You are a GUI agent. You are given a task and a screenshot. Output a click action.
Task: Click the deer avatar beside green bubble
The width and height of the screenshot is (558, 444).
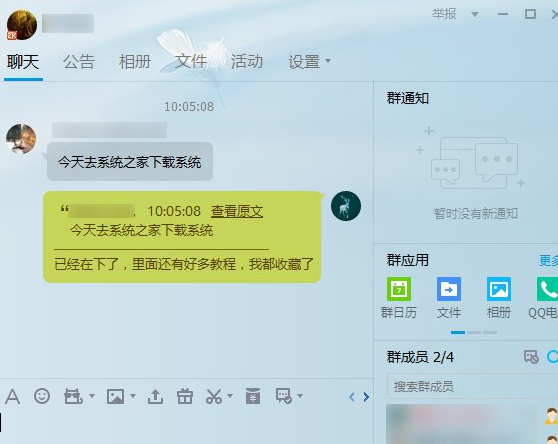point(346,206)
